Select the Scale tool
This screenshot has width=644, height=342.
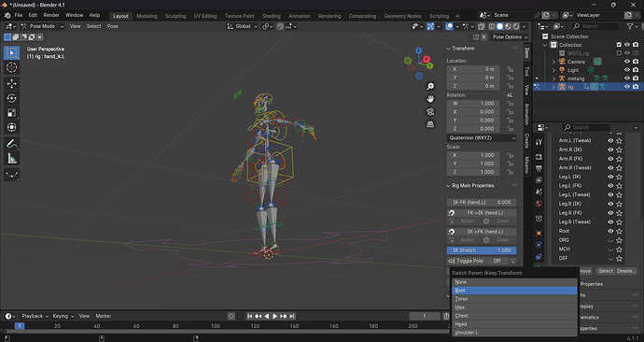[x=11, y=113]
